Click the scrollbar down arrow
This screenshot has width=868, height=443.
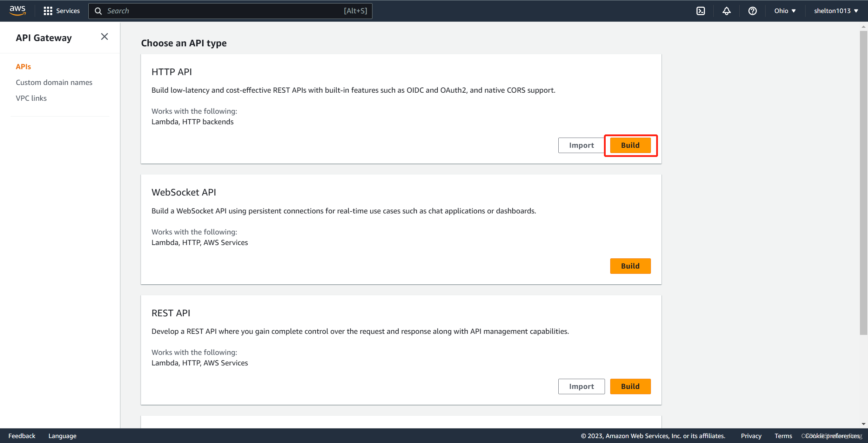[x=863, y=424]
